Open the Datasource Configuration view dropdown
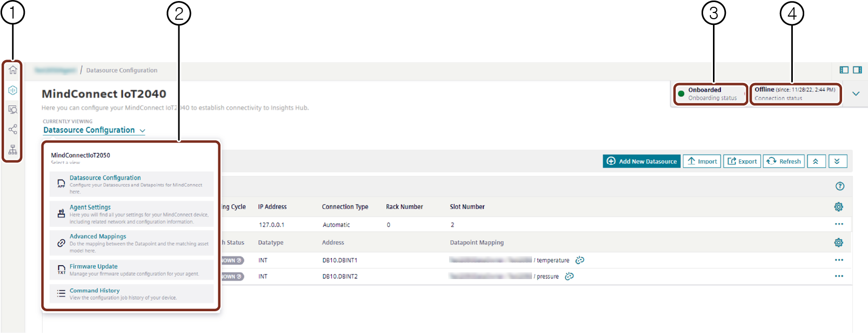Screen dimensions: 868x333 pos(94,130)
